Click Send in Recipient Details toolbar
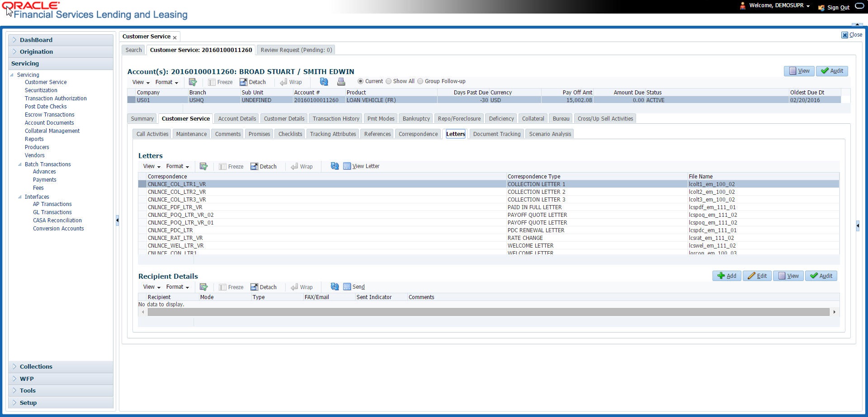This screenshot has width=868, height=417. pos(354,286)
